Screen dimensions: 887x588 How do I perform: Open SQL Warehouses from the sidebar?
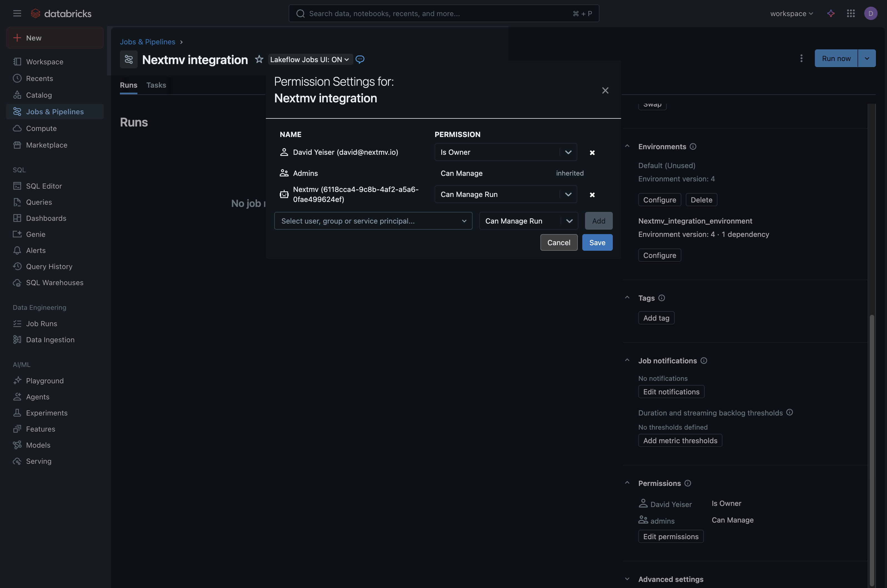click(x=55, y=282)
